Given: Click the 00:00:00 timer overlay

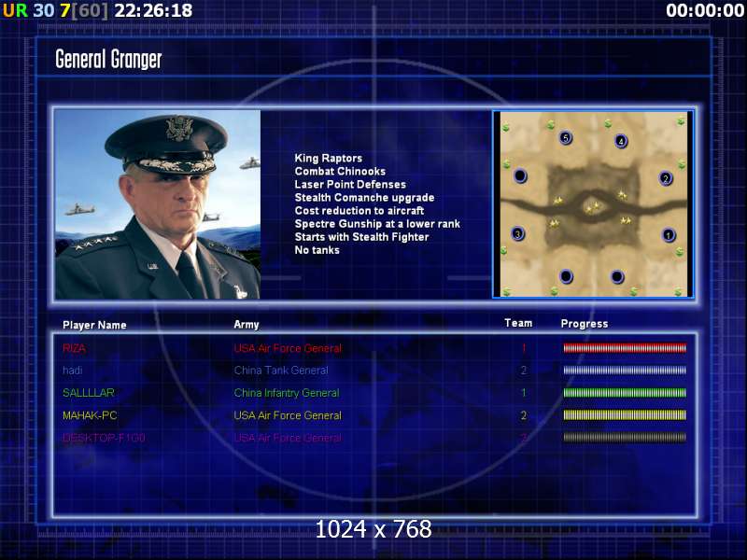Looking at the screenshot, I should tap(706, 10).
